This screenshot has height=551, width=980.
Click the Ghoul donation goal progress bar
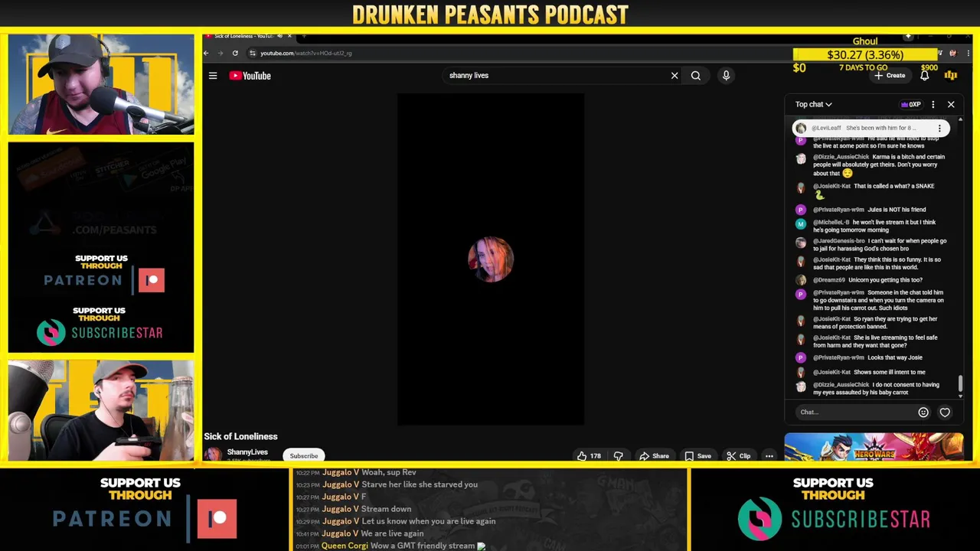click(866, 54)
